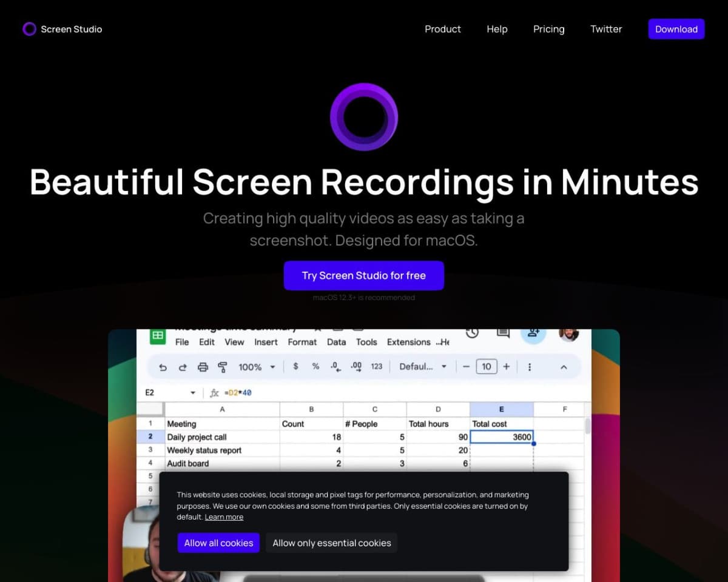Apply the currency dollar format icon
Image resolution: width=728 pixels, height=582 pixels.
pyautogui.click(x=295, y=366)
